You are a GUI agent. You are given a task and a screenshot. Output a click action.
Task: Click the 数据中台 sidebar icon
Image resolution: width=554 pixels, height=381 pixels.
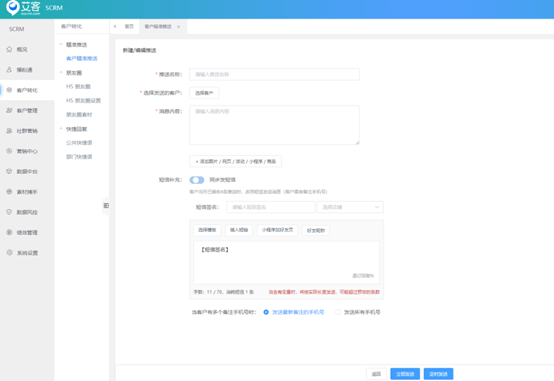pyautogui.click(x=9, y=171)
